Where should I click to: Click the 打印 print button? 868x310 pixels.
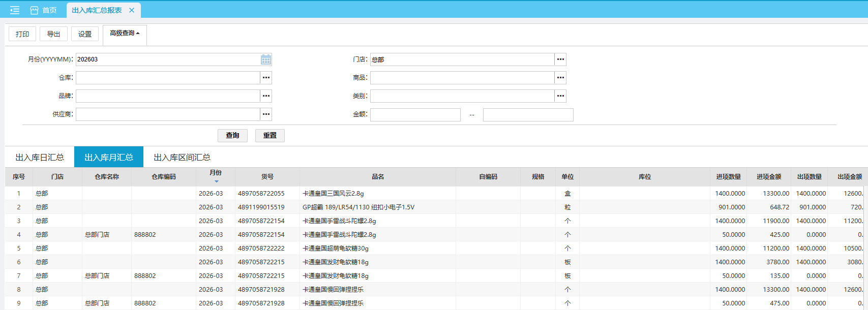[22, 34]
